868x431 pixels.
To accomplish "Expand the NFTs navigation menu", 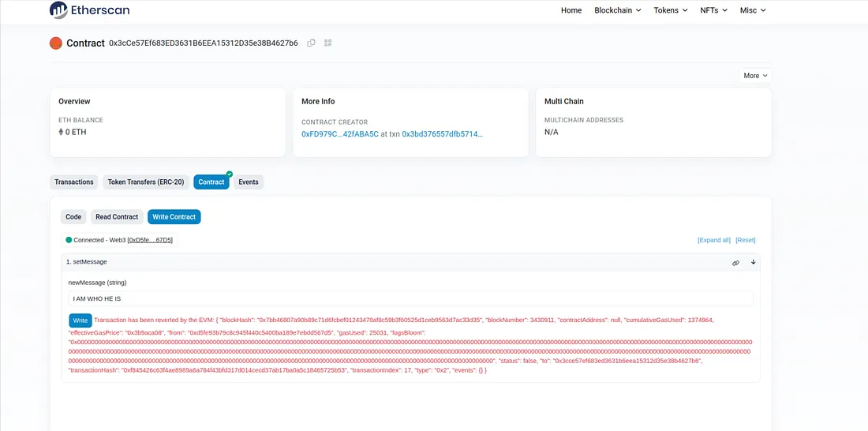I will click(x=713, y=10).
